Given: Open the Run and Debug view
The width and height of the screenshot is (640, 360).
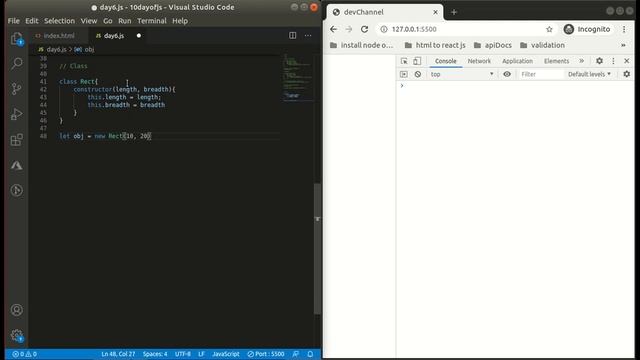Looking at the screenshot, I should (x=16, y=114).
